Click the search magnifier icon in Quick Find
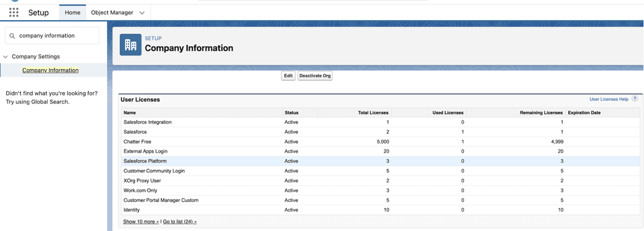The image size is (644, 231). [12, 36]
